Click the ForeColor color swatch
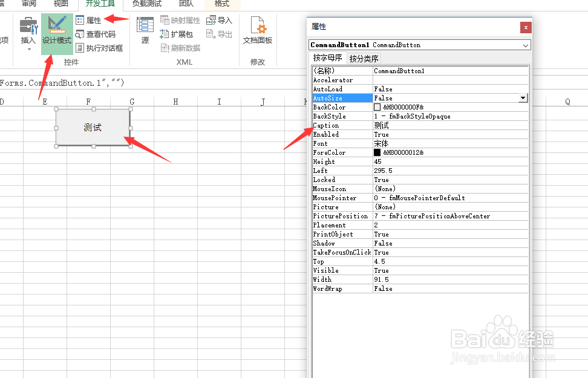The height and width of the screenshot is (378, 588). [x=378, y=152]
